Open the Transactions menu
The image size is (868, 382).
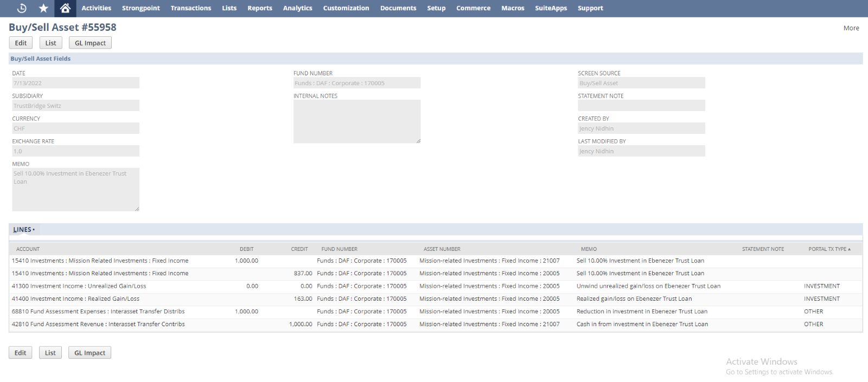190,8
